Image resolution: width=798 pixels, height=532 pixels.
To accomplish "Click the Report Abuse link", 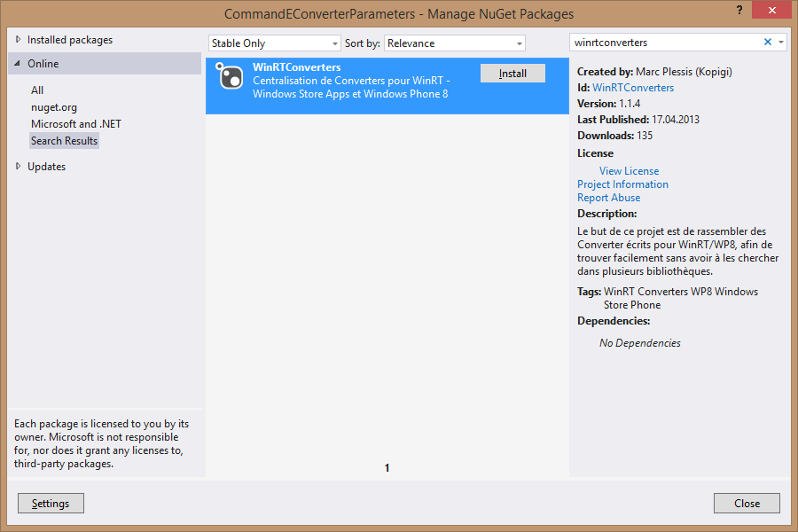I will point(608,198).
